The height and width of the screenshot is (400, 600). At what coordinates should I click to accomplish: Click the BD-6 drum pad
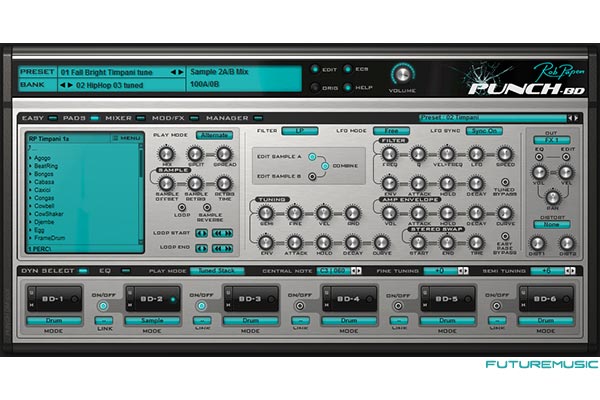click(x=546, y=299)
